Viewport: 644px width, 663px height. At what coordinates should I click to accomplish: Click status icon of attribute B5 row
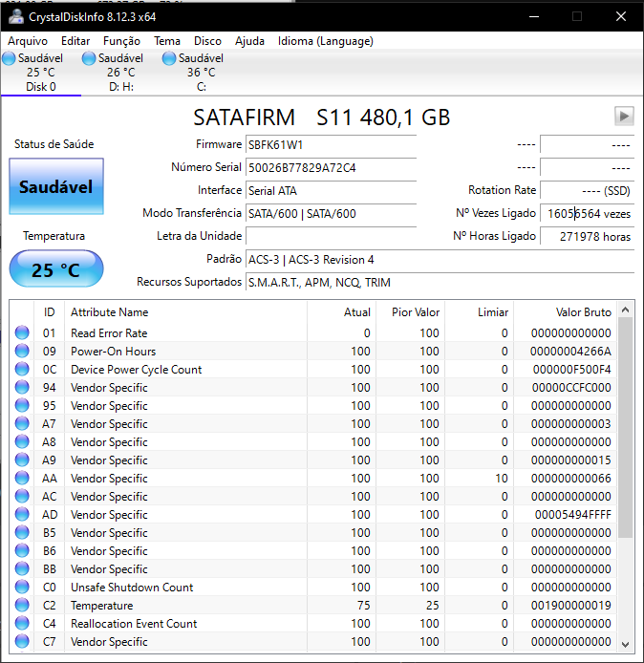22,533
